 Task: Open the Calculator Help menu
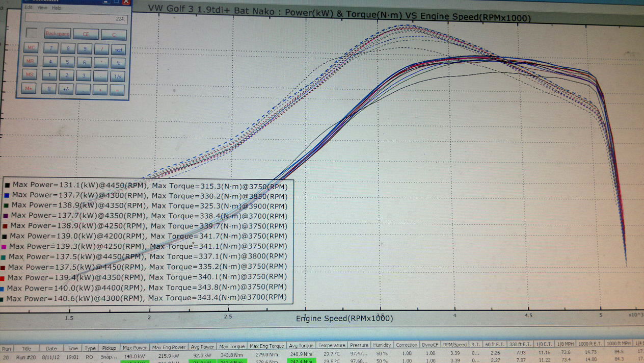(x=57, y=8)
